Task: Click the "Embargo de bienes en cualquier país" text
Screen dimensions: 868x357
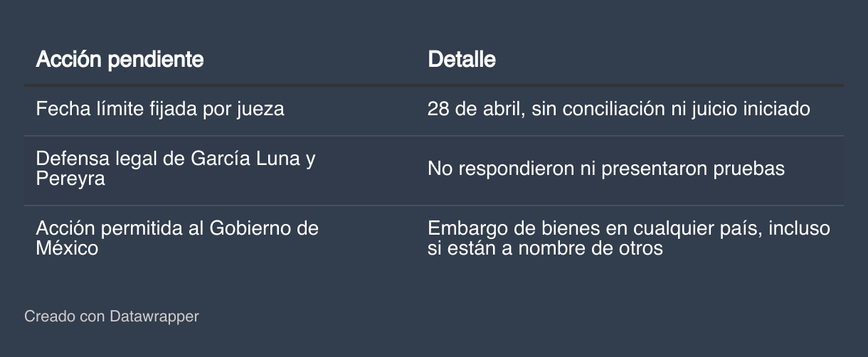Action: [589, 229]
